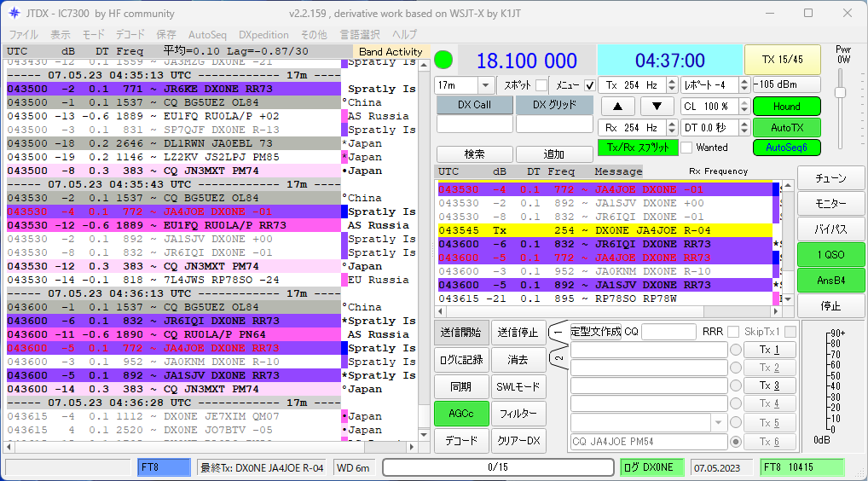
Task: Open the DXpedition menu
Action: 263,35
